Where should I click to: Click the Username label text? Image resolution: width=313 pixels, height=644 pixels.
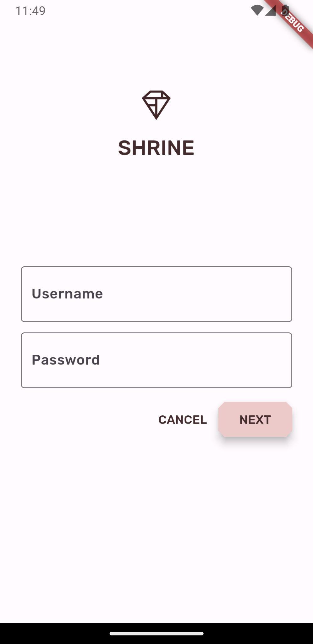(67, 294)
